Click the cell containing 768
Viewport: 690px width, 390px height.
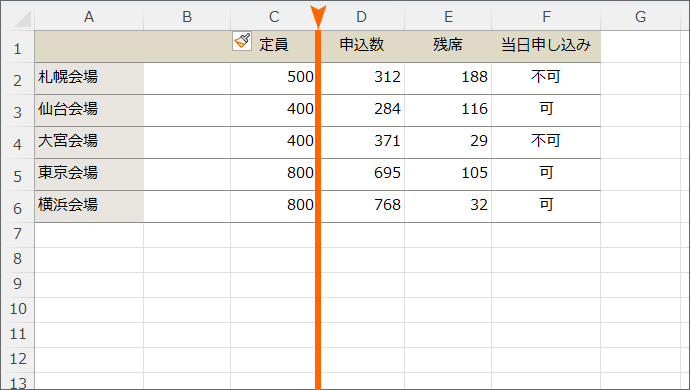coord(361,207)
